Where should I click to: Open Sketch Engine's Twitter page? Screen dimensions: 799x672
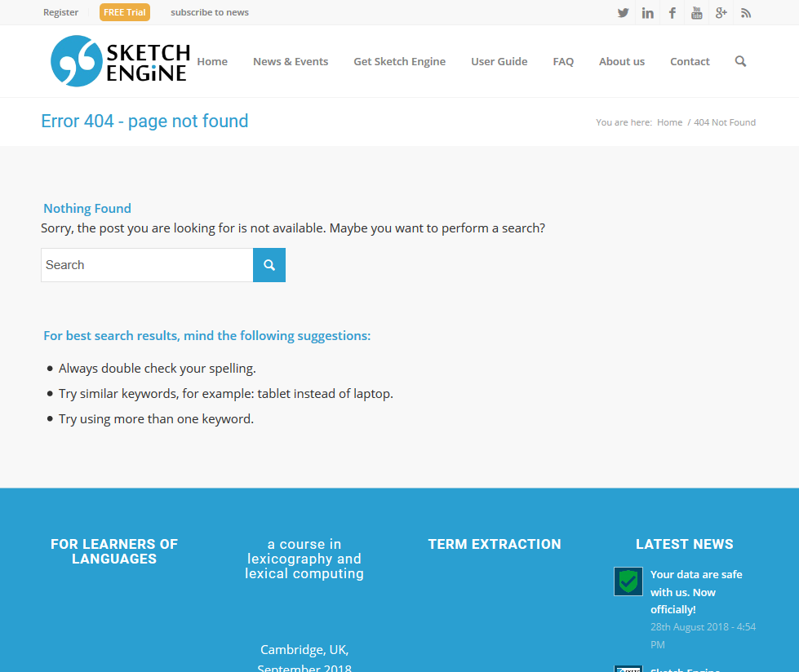[623, 12]
